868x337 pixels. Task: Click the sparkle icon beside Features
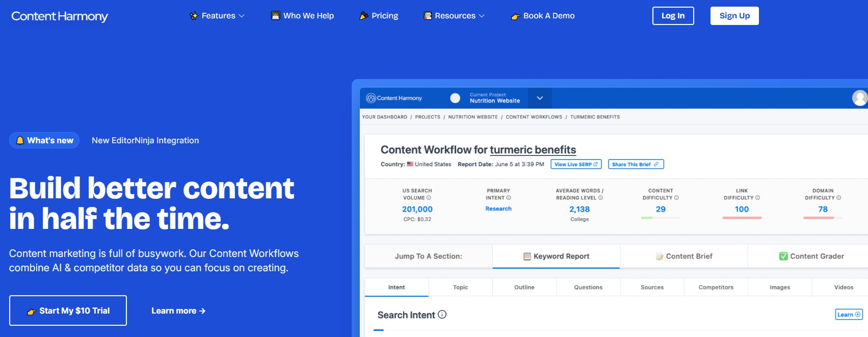click(194, 16)
